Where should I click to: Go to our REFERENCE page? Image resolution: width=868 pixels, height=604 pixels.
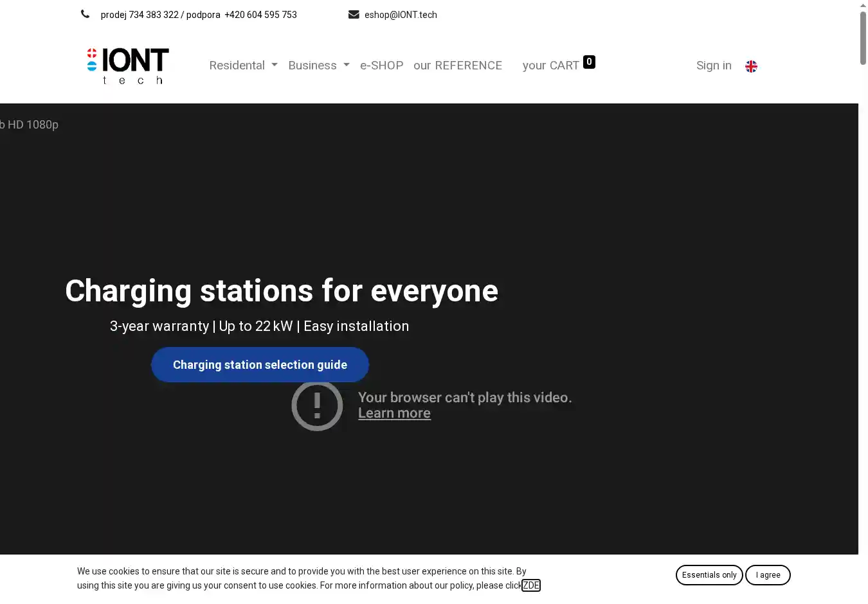[x=457, y=66]
